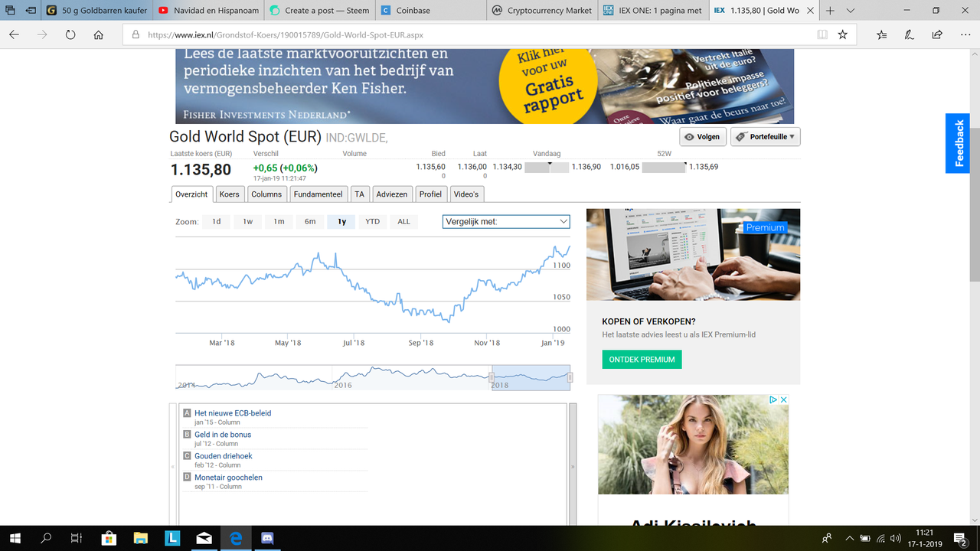This screenshot has width=980, height=551.
Task: Expand the Portefeuille dropdown button
Action: 765,137
